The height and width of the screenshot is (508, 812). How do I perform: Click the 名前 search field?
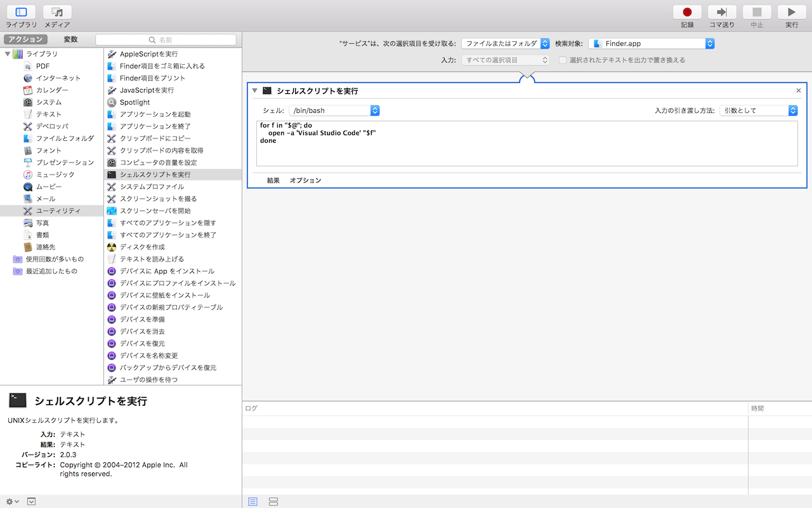[x=166, y=39]
